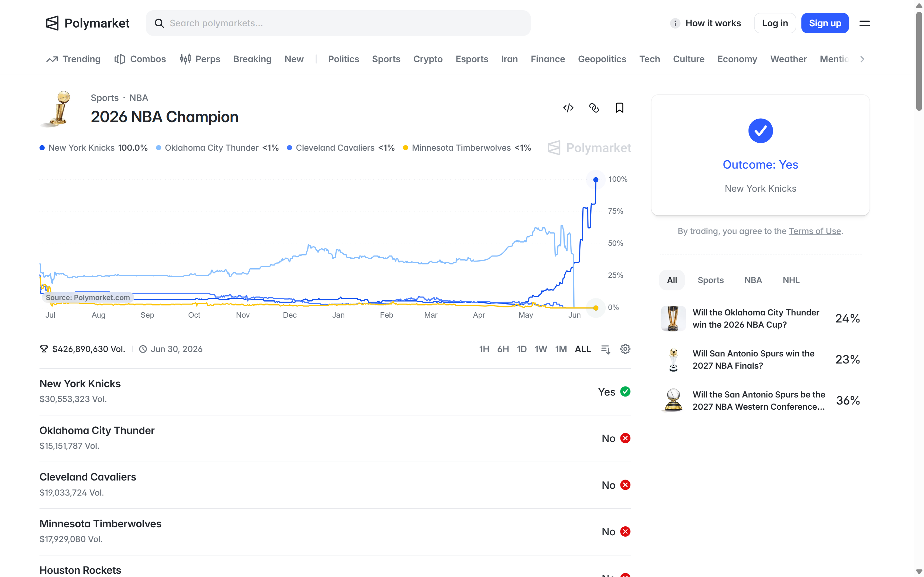Filter related markets by NBA tab
The width and height of the screenshot is (924, 577).
[753, 280]
